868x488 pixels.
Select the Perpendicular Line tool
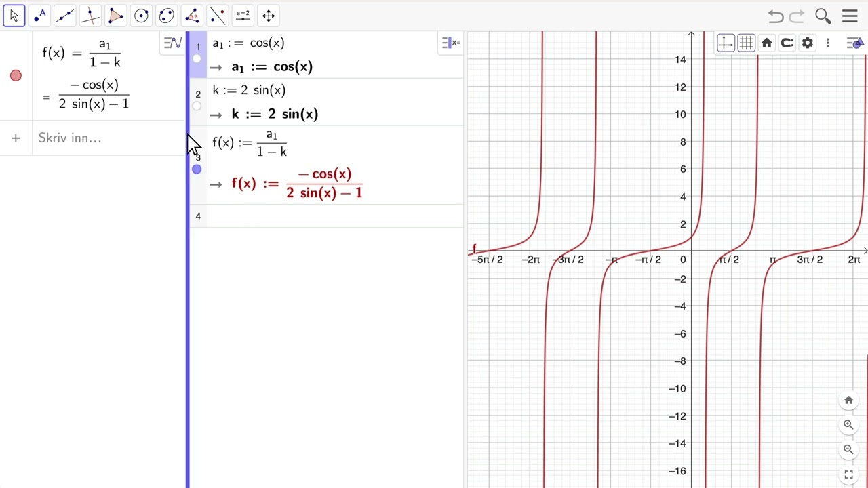(x=90, y=16)
